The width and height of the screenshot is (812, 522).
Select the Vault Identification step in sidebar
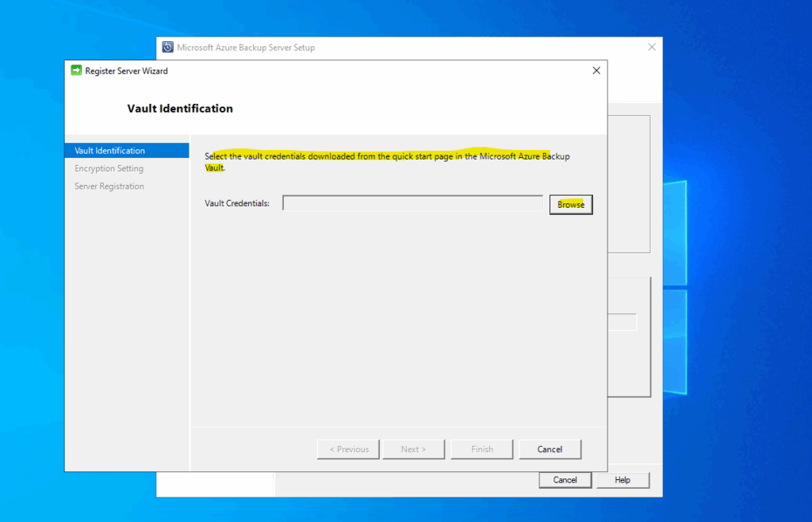(127, 151)
